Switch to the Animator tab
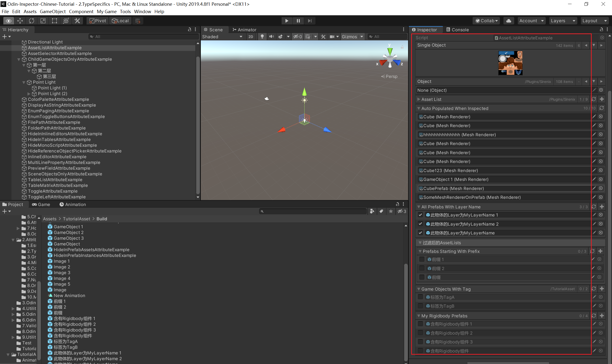Screen dimensions: 612x364 [244, 30]
